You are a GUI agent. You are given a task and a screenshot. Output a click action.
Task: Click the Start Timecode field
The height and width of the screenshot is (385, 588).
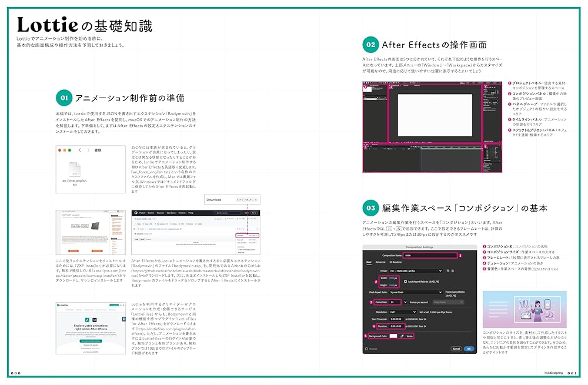[x=397, y=319]
